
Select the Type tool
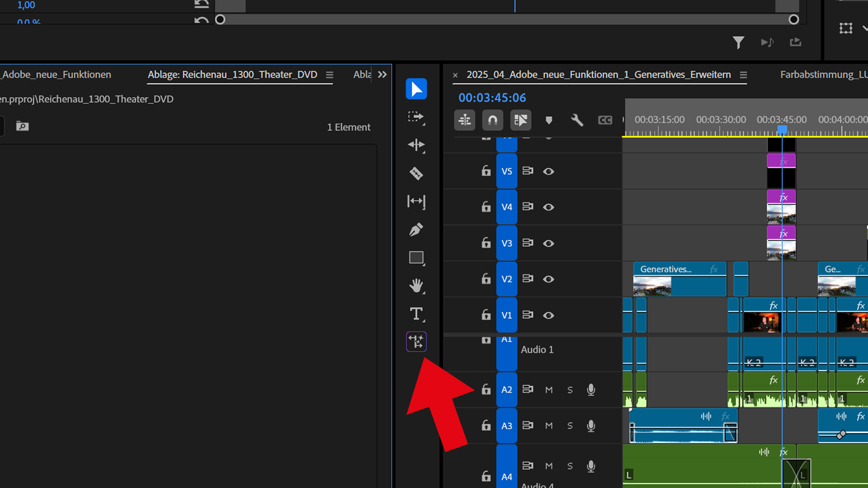(x=416, y=314)
